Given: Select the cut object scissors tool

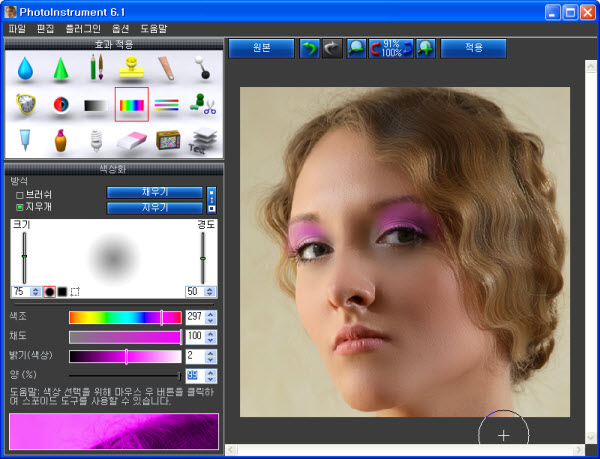Looking at the screenshot, I should click(202, 104).
